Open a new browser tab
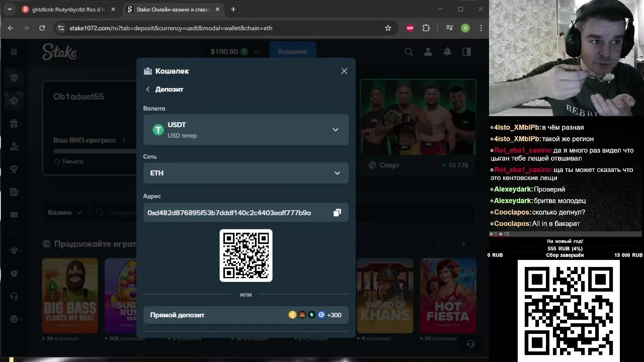This screenshot has height=362, width=644. 233,10
